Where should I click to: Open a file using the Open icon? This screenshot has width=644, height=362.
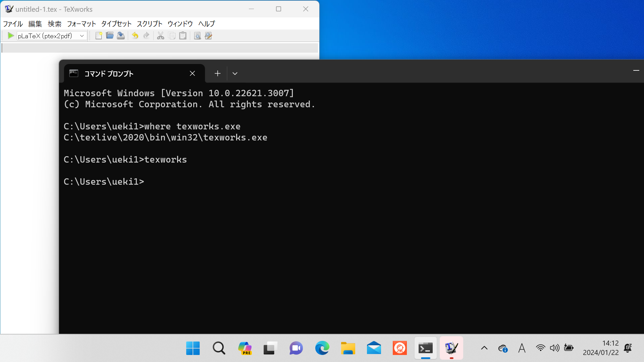(x=109, y=36)
